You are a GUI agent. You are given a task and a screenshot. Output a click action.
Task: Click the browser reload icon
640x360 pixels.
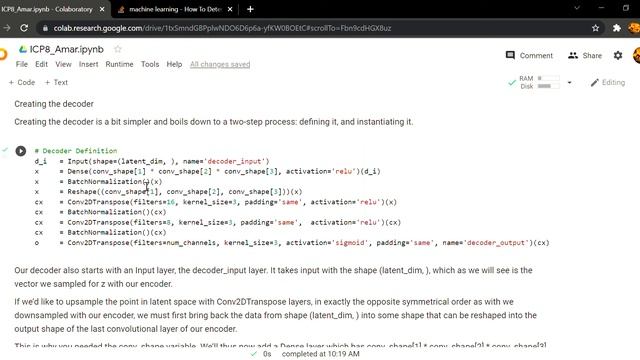(24, 28)
